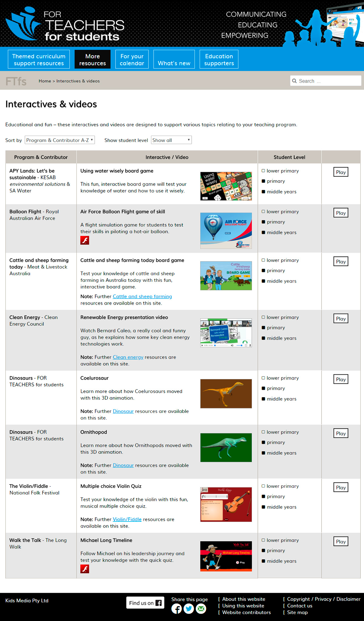Click 'Using water wisely board game' title

(x=117, y=171)
